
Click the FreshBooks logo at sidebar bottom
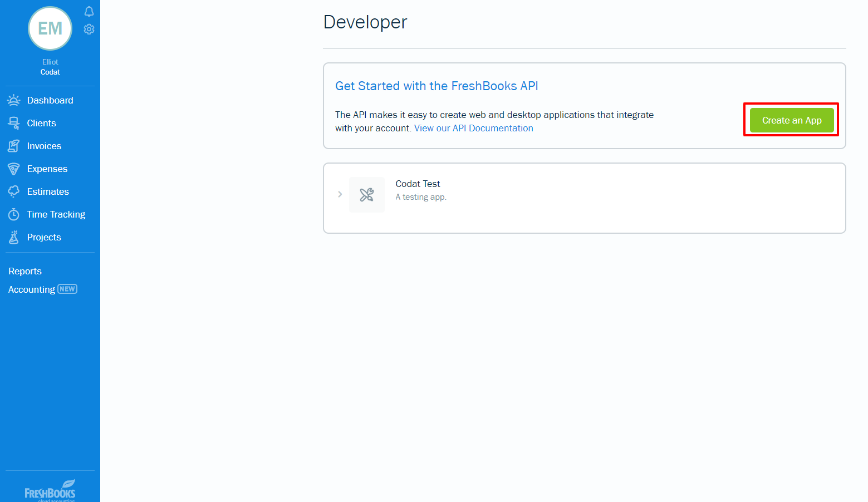tap(50, 490)
